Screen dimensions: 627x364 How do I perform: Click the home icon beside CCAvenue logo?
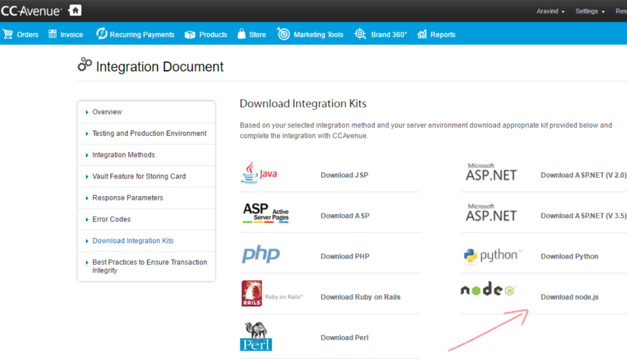pos(75,10)
